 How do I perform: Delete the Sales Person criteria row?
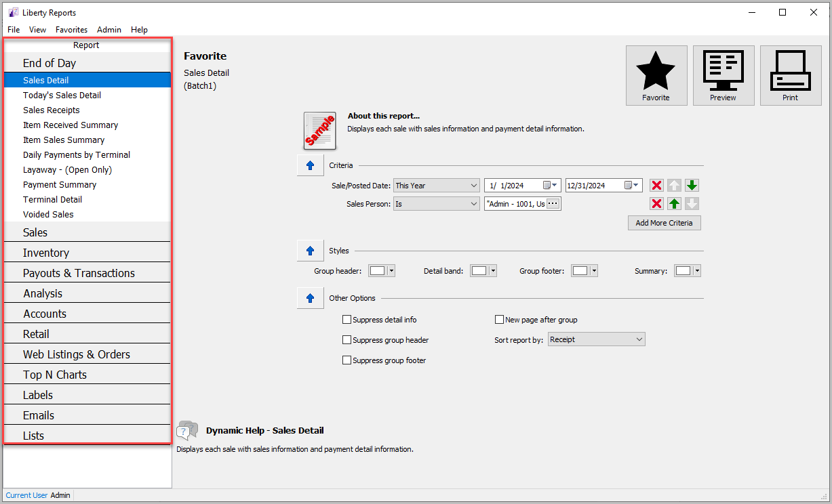point(656,204)
